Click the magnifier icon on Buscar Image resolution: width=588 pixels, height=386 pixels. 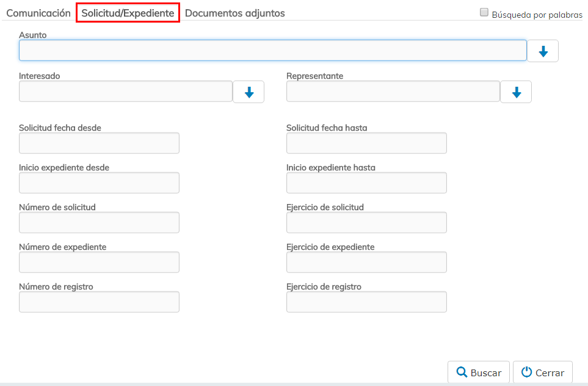click(462, 373)
